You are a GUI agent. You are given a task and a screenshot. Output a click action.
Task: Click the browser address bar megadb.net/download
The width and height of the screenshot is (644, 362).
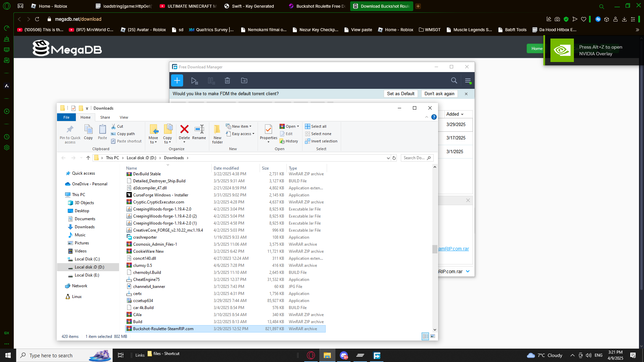point(78,19)
